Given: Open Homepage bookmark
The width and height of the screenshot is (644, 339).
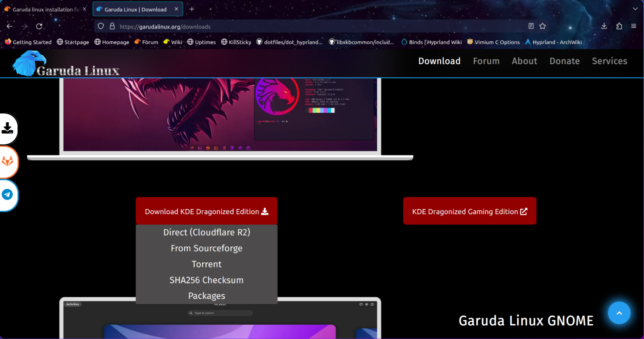Looking at the screenshot, I should pos(112,42).
